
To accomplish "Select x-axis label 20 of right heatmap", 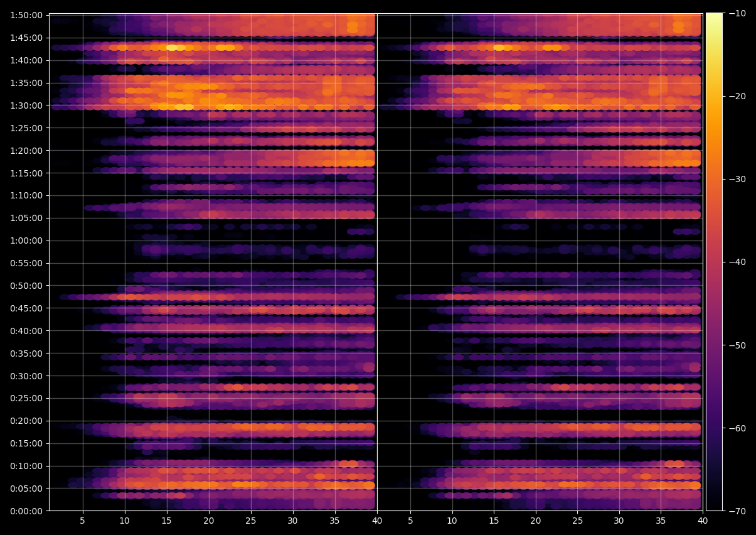I will tap(536, 521).
